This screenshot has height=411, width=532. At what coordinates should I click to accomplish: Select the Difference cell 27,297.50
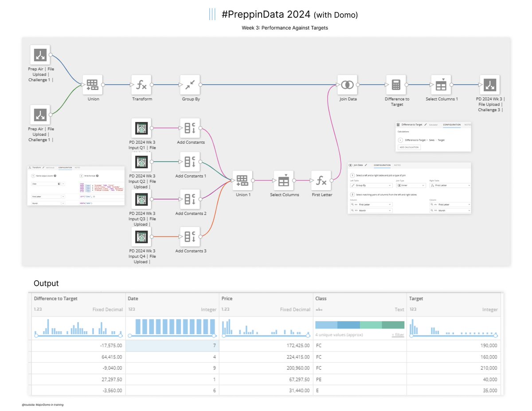[78, 380]
